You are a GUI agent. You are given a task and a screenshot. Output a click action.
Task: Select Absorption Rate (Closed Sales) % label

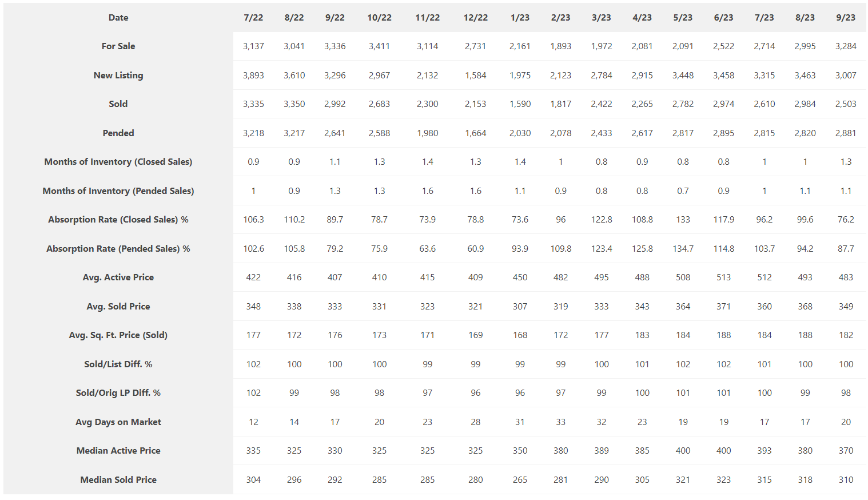(118, 220)
